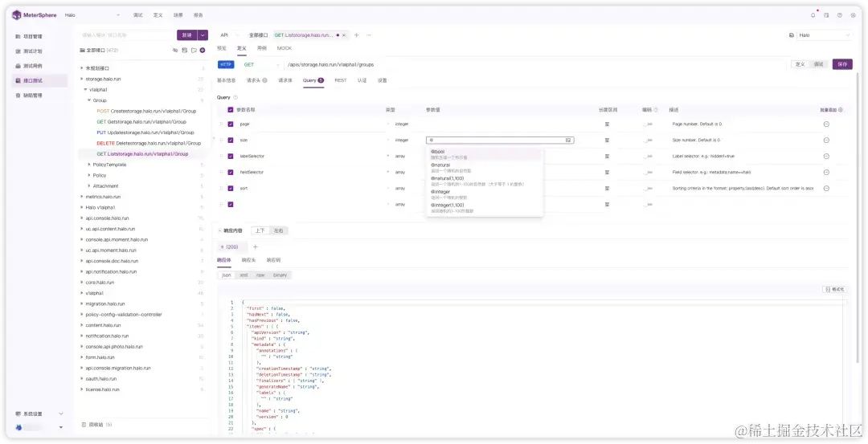Click the API search box in the tree panel
868x444 pixels.
click(126, 35)
